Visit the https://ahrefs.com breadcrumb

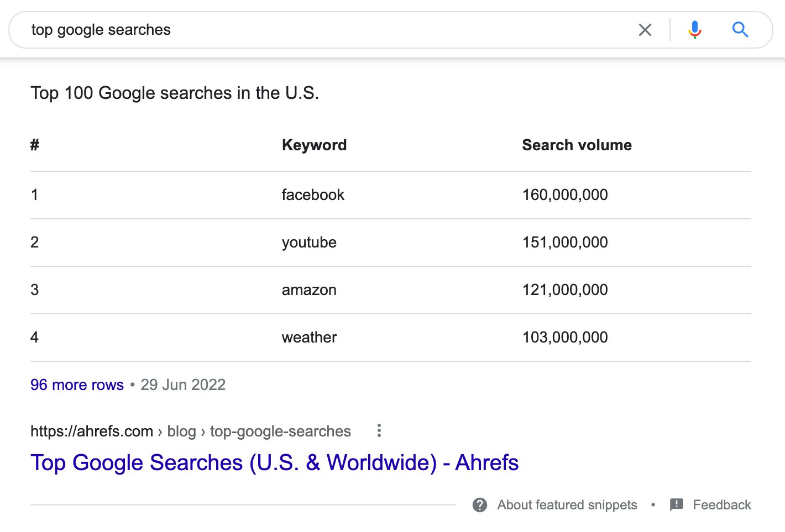[x=92, y=431]
